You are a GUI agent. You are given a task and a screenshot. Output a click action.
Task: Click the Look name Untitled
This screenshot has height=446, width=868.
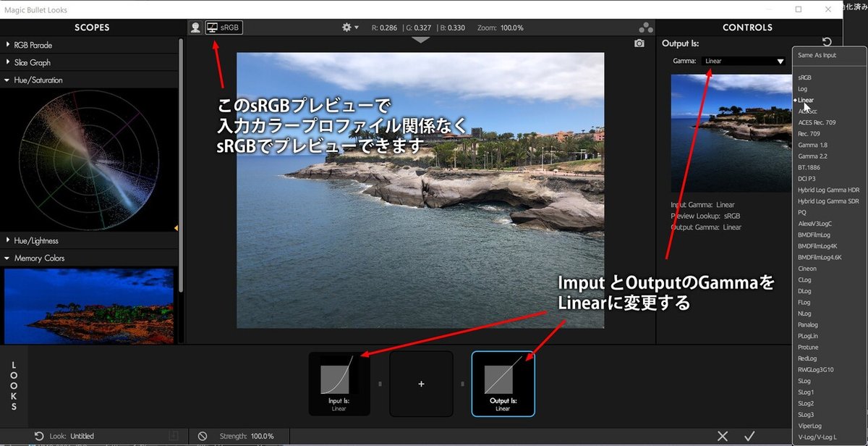coord(82,436)
